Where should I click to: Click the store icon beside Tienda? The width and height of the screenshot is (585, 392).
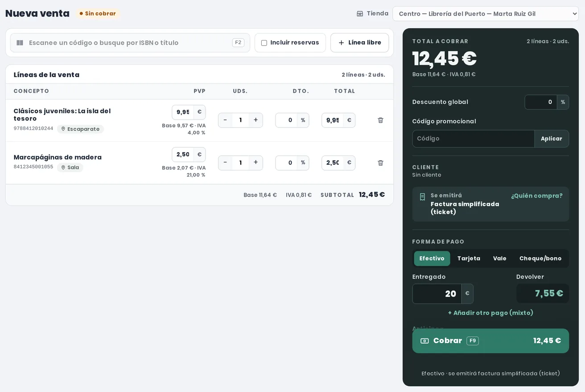(x=360, y=14)
